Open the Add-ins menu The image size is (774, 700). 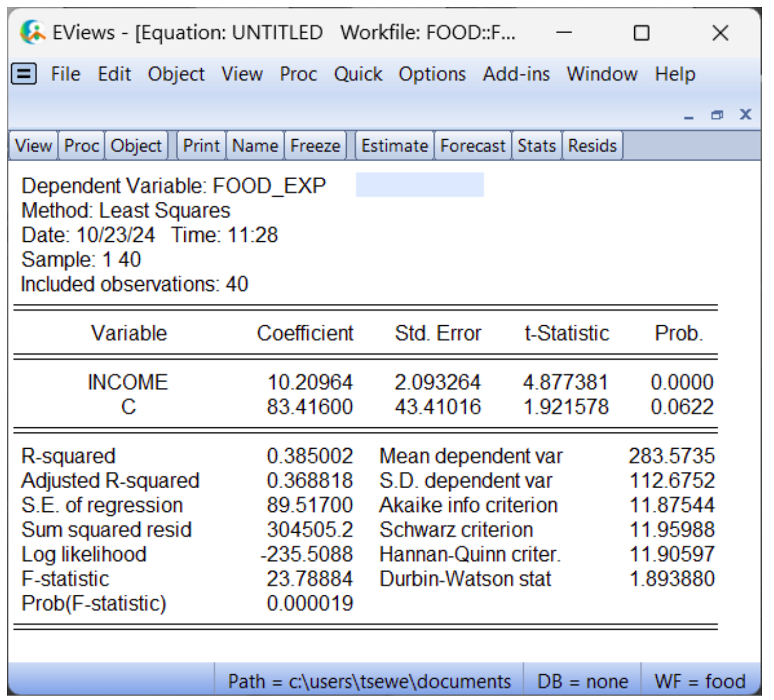pos(516,74)
